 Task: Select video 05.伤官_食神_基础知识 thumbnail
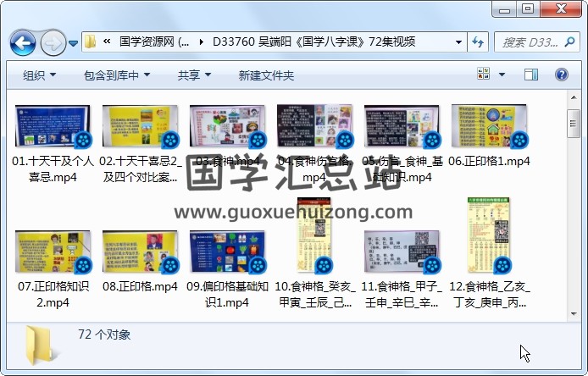coord(402,126)
